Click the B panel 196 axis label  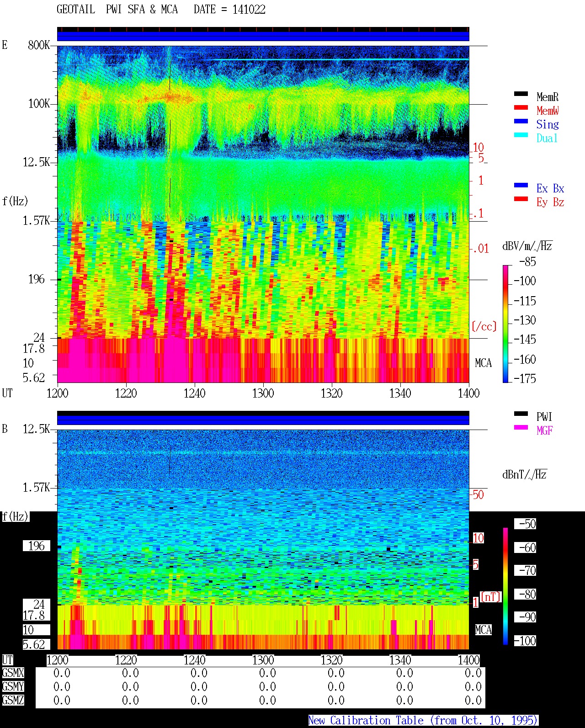[37, 546]
